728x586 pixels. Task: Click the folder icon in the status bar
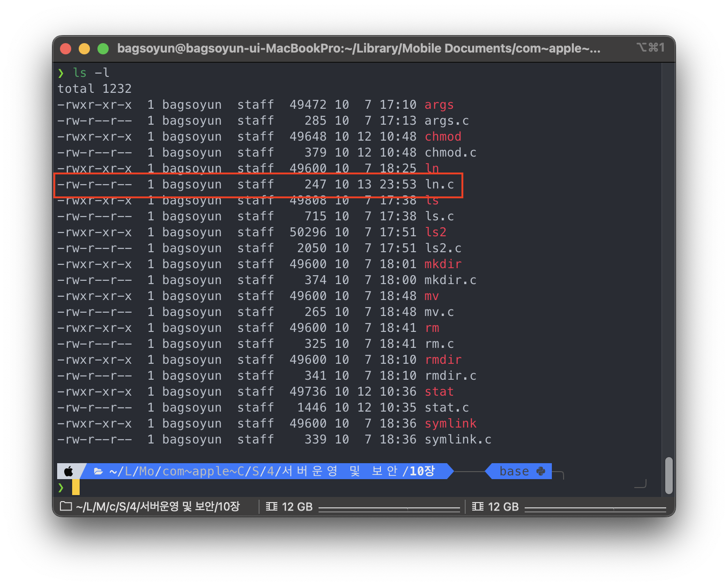tap(66, 506)
